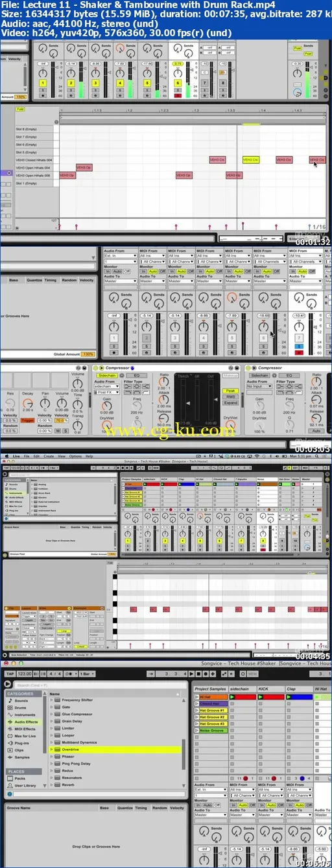Launch first clip in the sidechain track
332x868 pixels.
pyautogui.click(x=233, y=697)
